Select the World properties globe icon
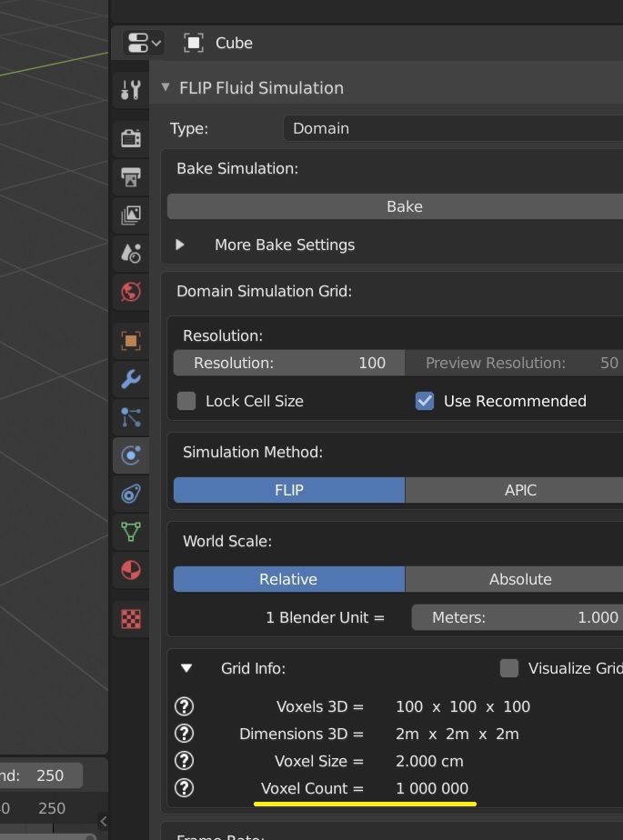 (130, 291)
